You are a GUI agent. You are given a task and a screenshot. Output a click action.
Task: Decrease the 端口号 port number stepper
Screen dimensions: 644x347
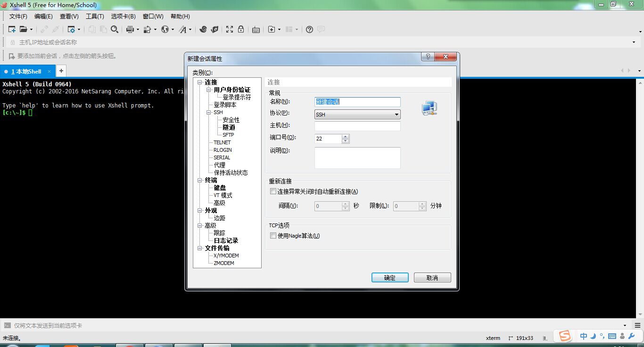pyautogui.click(x=346, y=141)
